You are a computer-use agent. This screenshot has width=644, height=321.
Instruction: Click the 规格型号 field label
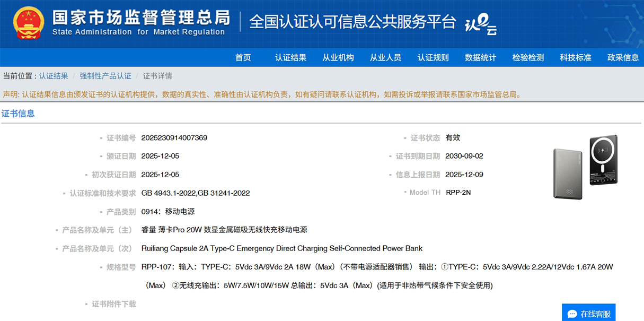[121, 267]
